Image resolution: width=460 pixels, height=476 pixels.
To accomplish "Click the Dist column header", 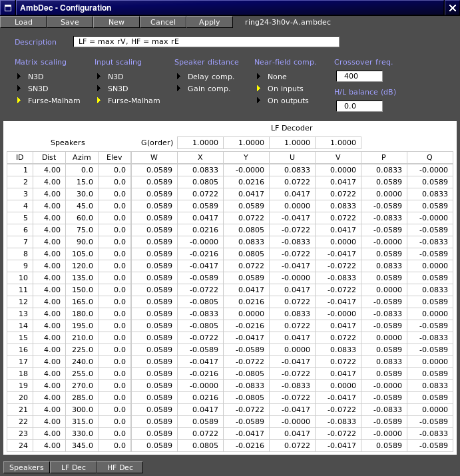I will (x=49, y=157).
